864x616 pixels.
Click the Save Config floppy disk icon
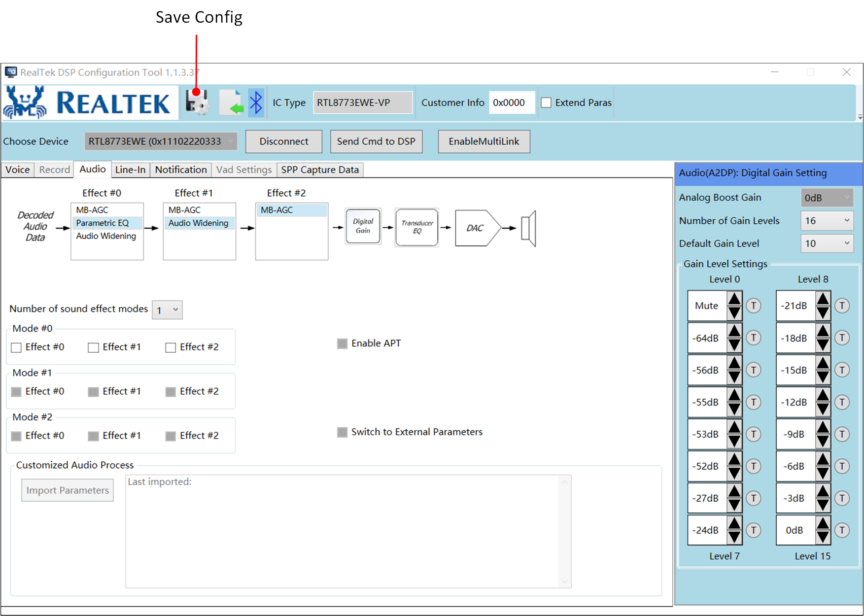(x=197, y=103)
